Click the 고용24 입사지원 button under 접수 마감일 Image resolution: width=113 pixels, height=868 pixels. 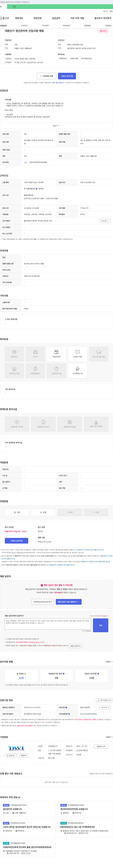click(16, 541)
